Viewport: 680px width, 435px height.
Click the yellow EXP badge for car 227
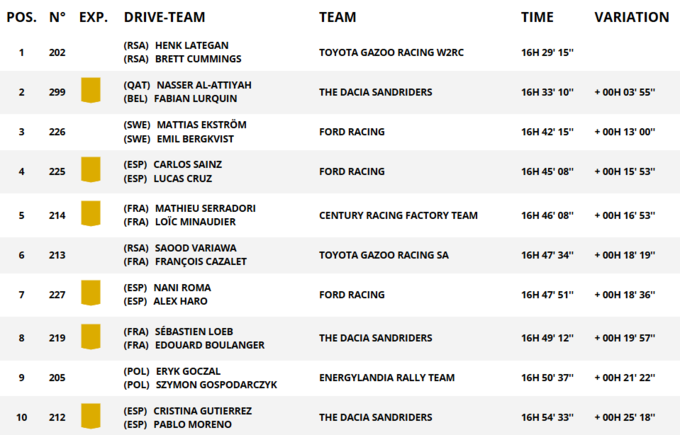91,294
